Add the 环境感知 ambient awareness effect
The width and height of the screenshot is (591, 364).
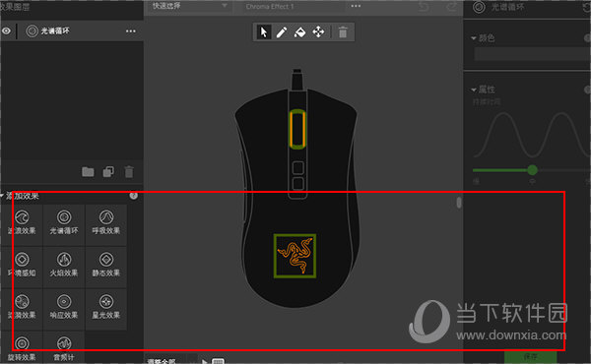point(22,267)
